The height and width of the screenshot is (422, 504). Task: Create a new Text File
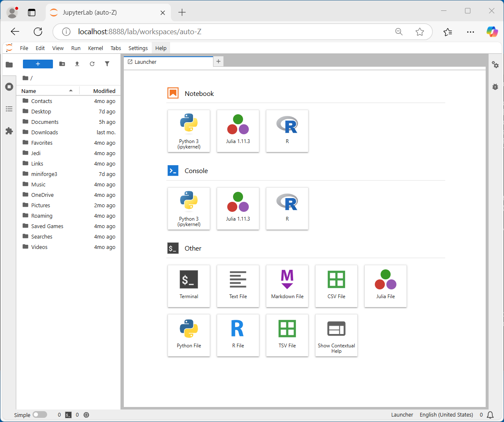tap(238, 286)
